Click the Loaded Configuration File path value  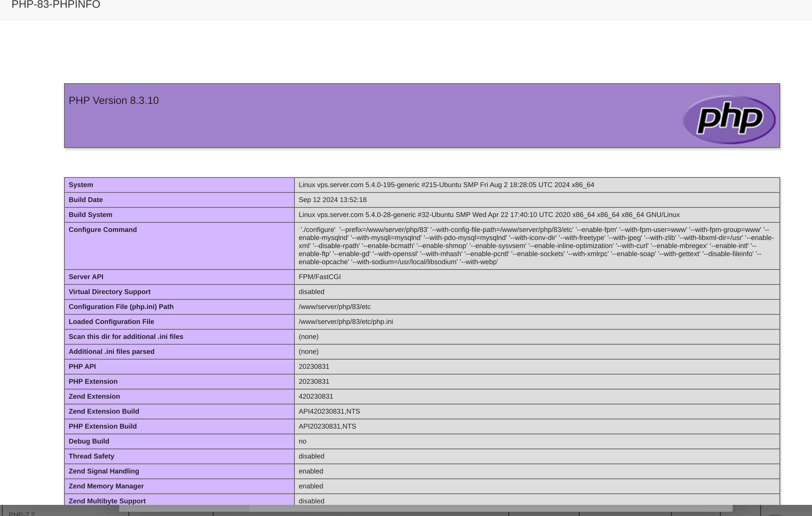[345, 322]
